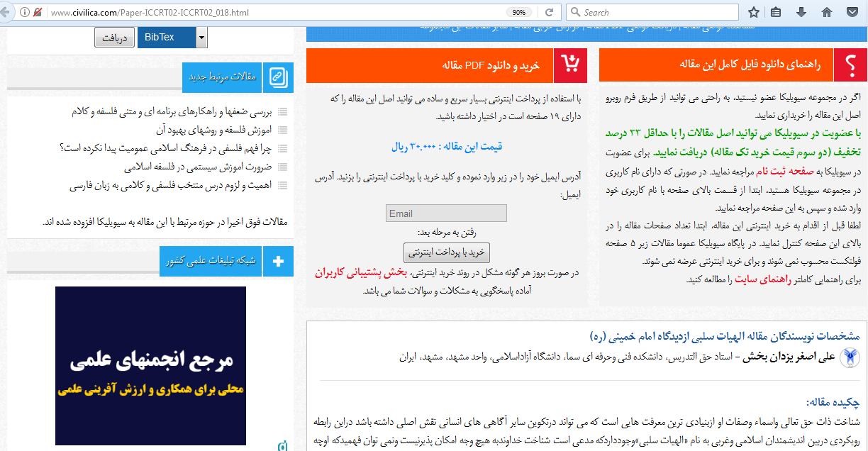
Task: Go to the browser home page
Action: pyautogui.click(x=826, y=12)
